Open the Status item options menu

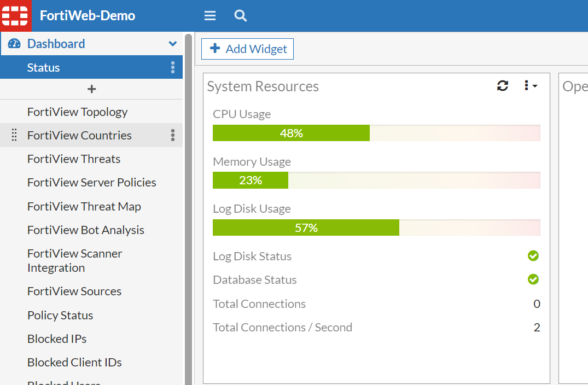tap(173, 67)
